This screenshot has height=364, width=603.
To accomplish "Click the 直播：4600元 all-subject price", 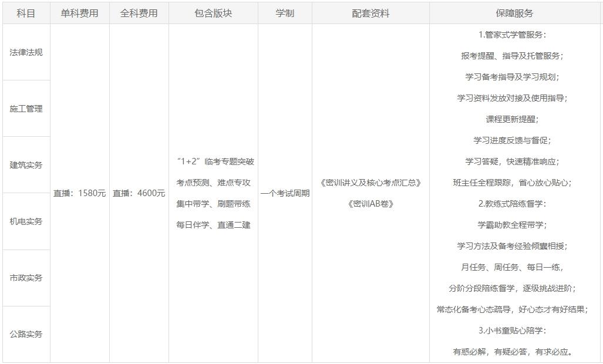I will [x=139, y=193].
